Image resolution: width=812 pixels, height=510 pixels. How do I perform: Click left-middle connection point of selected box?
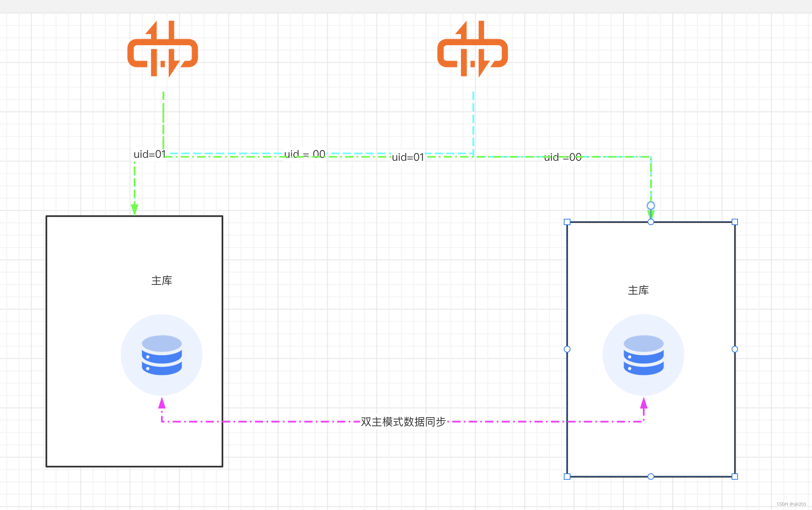click(x=567, y=349)
